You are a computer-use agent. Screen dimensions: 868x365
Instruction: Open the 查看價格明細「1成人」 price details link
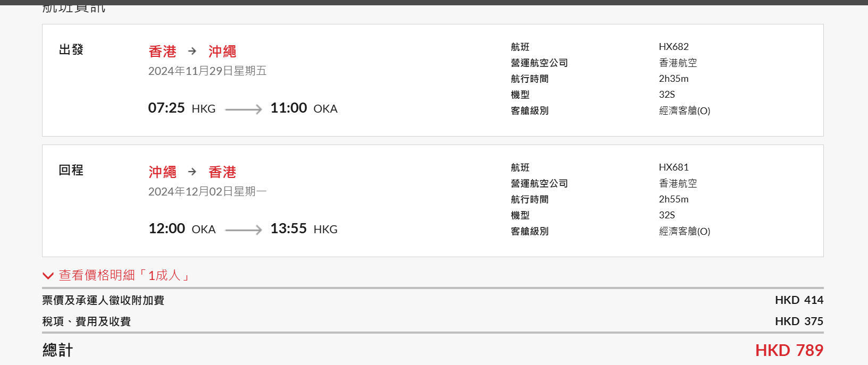pos(124,275)
